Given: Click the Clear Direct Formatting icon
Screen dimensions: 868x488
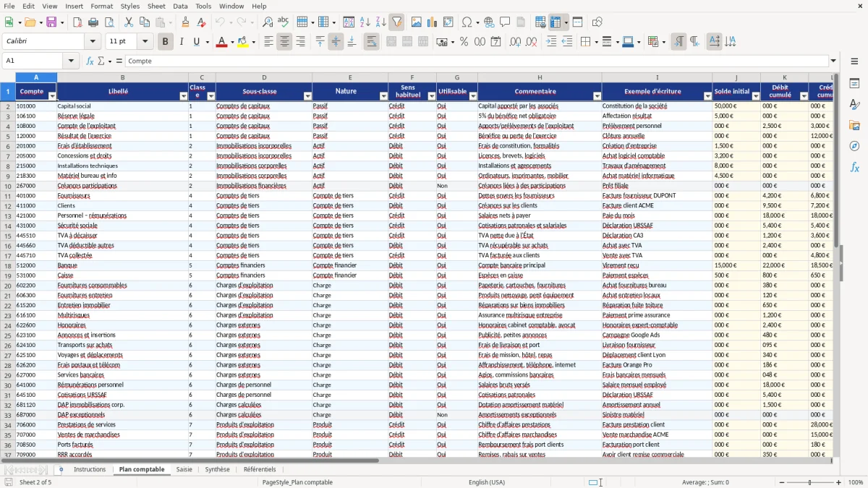Looking at the screenshot, I should click(201, 22).
